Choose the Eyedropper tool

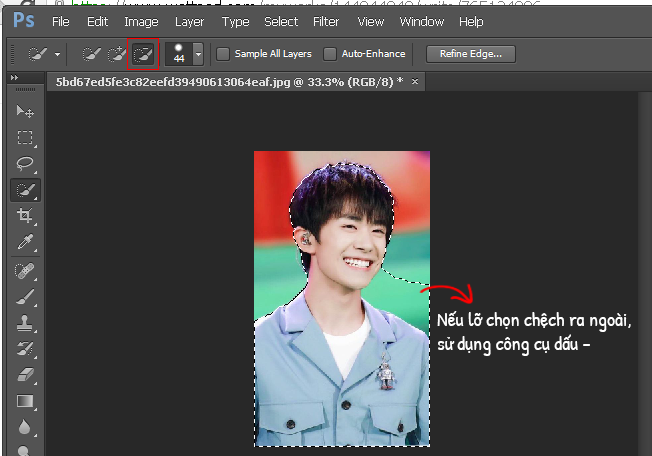(25, 242)
